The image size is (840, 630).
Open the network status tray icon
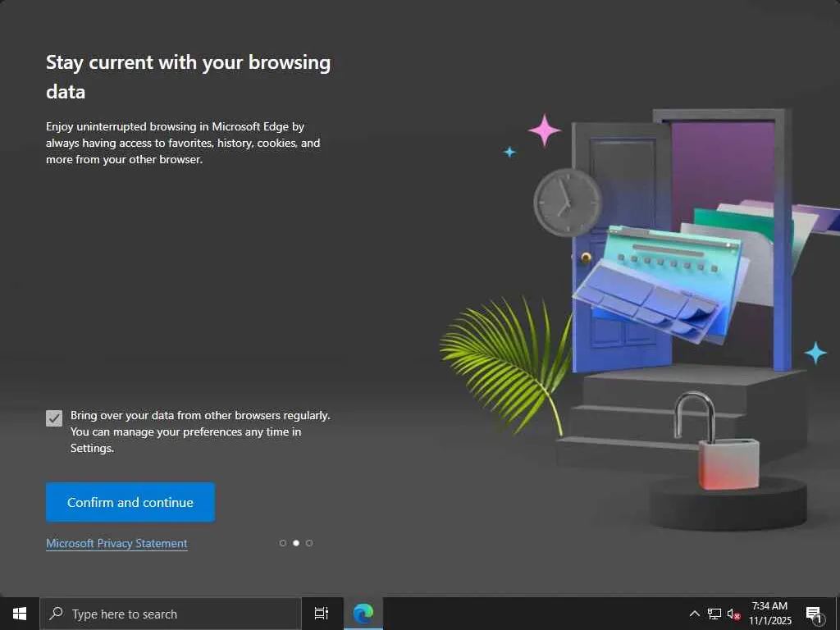714,614
